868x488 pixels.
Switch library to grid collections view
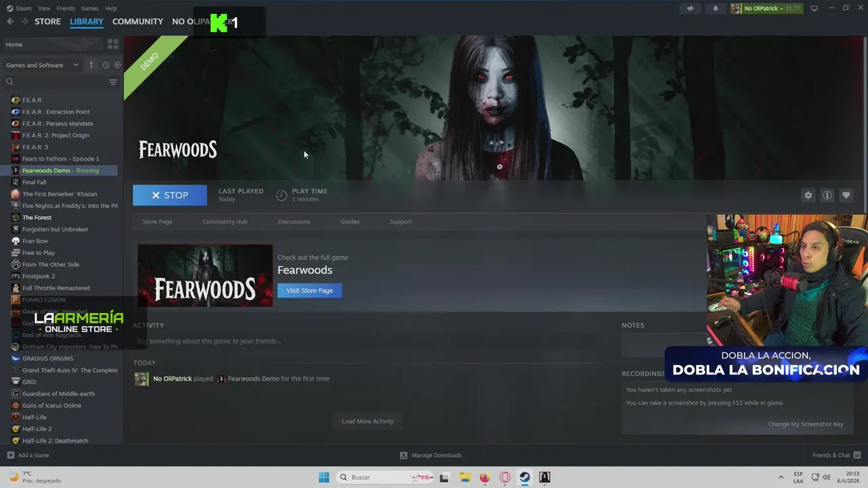tap(113, 44)
